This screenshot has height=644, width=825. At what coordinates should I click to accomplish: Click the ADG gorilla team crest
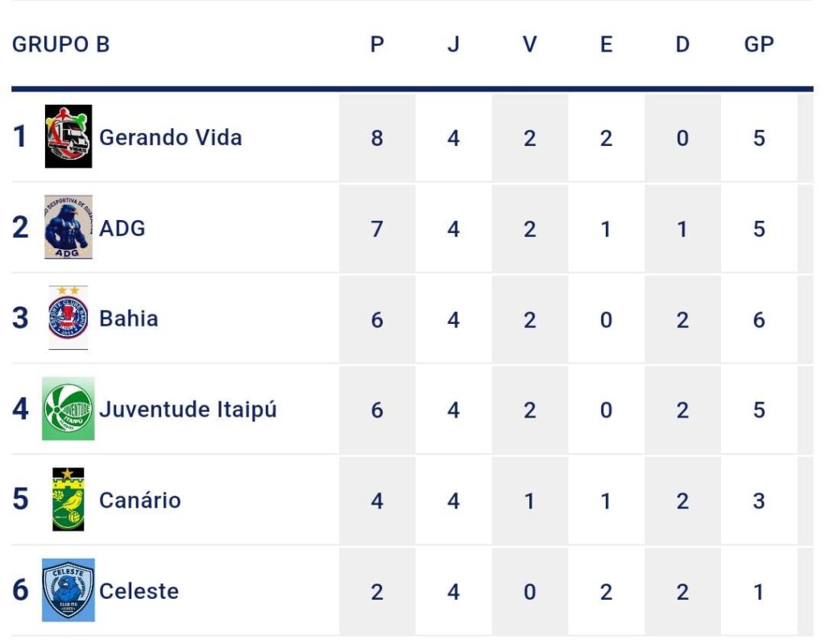click(x=68, y=227)
